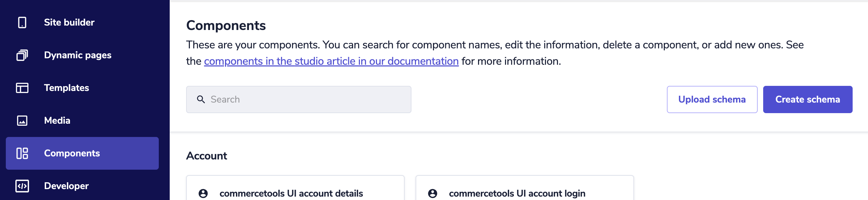Click the Media image icon
Viewport: 868px width, 200px height.
pos(22,121)
